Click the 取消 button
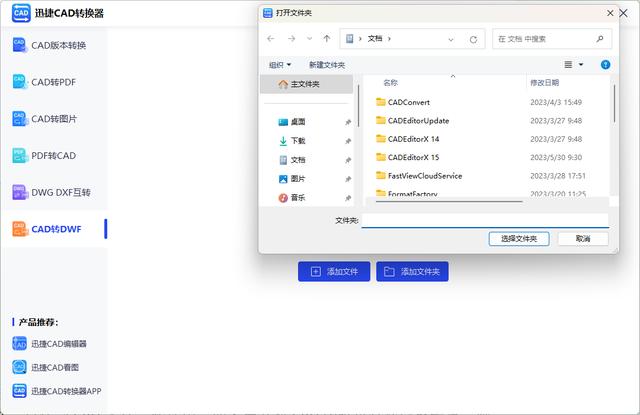This screenshot has width=640, height=415. click(x=583, y=239)
